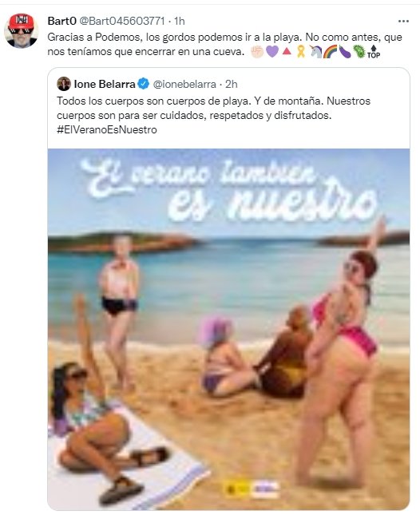Open the 2h quoted tweet timestamp
Image resolution: width=420 pixels, height=515 pixels.
(232, 85)
